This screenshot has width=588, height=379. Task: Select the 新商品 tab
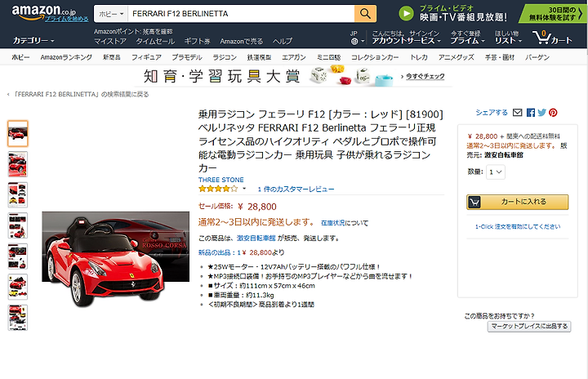tap(112, 57)
